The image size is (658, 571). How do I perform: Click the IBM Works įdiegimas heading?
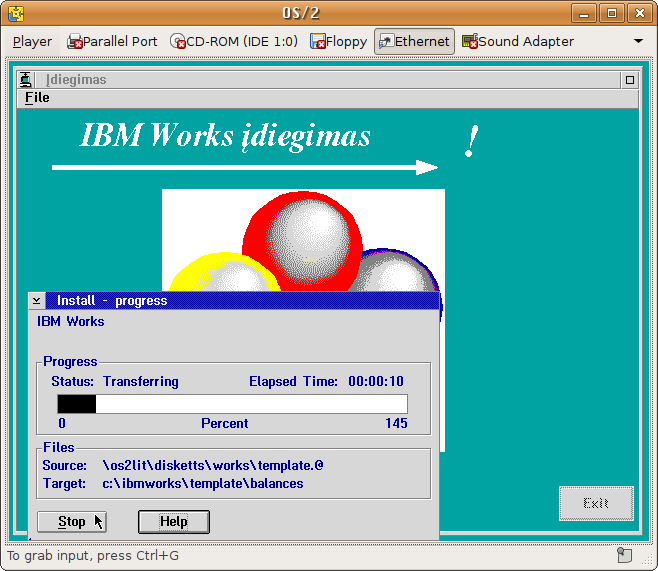pos(225,136)
